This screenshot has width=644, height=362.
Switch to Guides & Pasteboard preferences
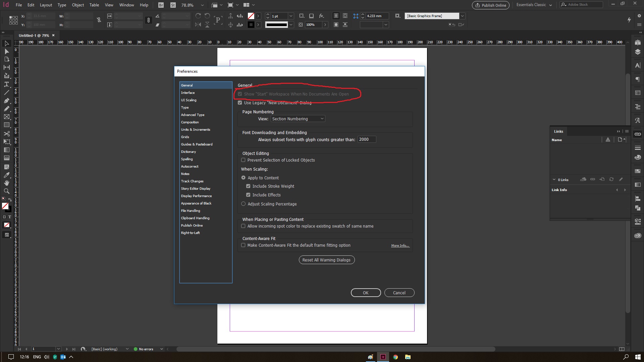click(197, 144)
